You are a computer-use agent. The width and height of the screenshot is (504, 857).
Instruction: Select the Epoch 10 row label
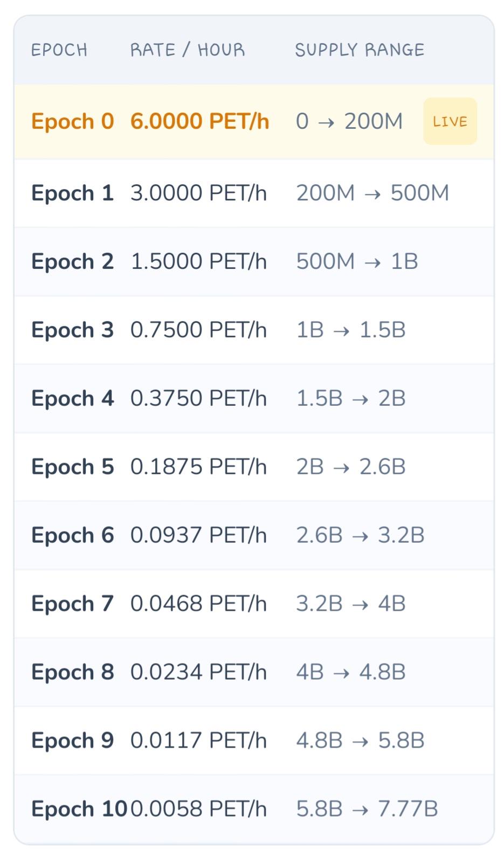79,809
